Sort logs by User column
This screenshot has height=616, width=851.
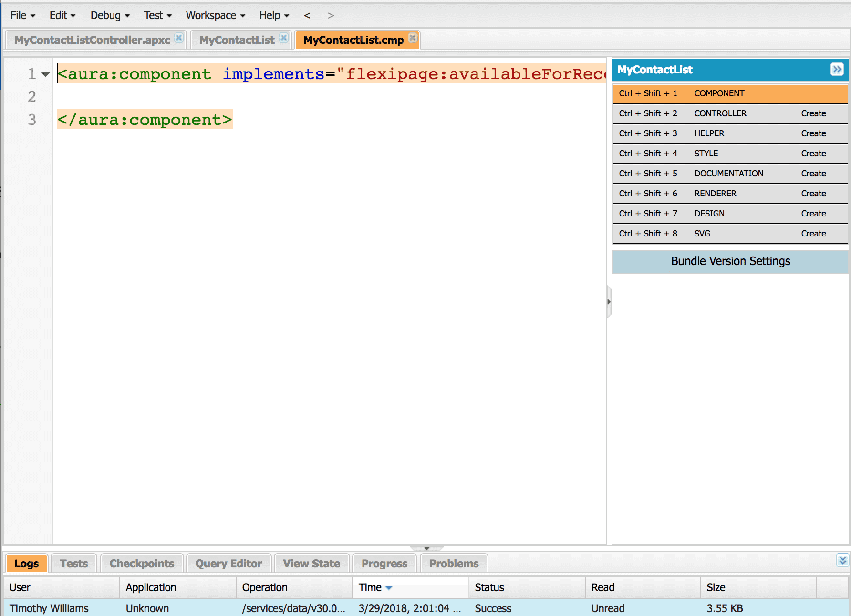click(62, 587)
